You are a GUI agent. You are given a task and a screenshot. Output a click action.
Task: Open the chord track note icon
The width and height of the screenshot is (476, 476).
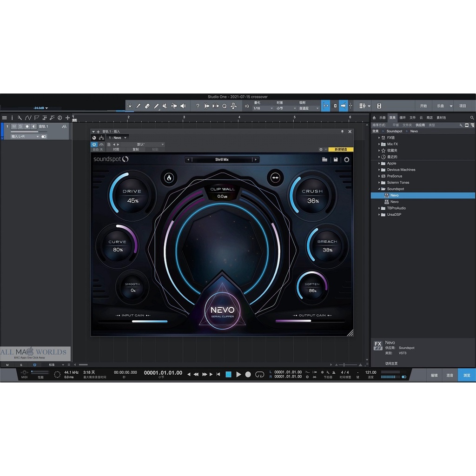[x=52, y=118]
